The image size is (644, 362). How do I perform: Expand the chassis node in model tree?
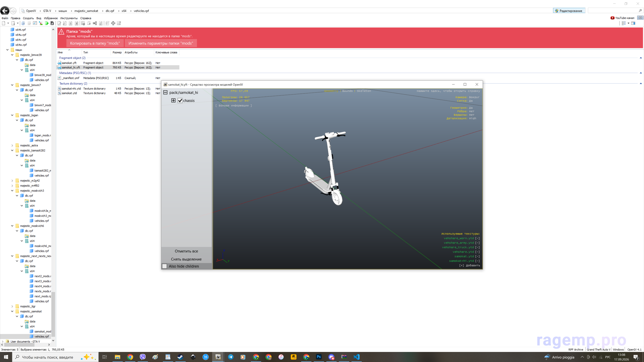(173, 100)
